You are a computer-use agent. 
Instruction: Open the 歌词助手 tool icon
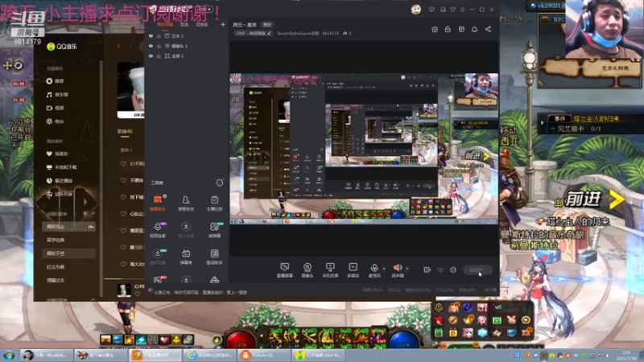click(x=214, y=257)
